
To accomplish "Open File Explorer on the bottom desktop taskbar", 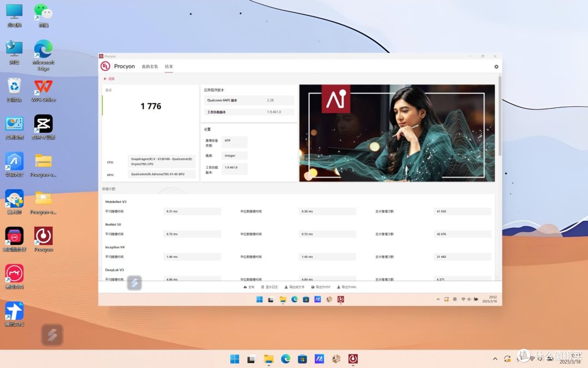I will tap(268, 359).
